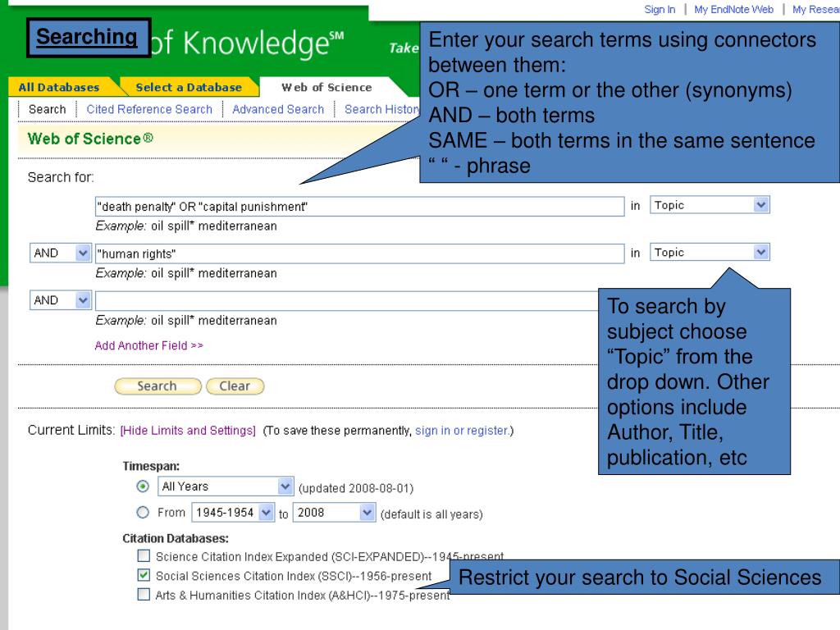Click first search field with death penalty query
Image resolution: width=840 pixels, height=630 pixels.
pyautogui.click(x=359, y=207)
